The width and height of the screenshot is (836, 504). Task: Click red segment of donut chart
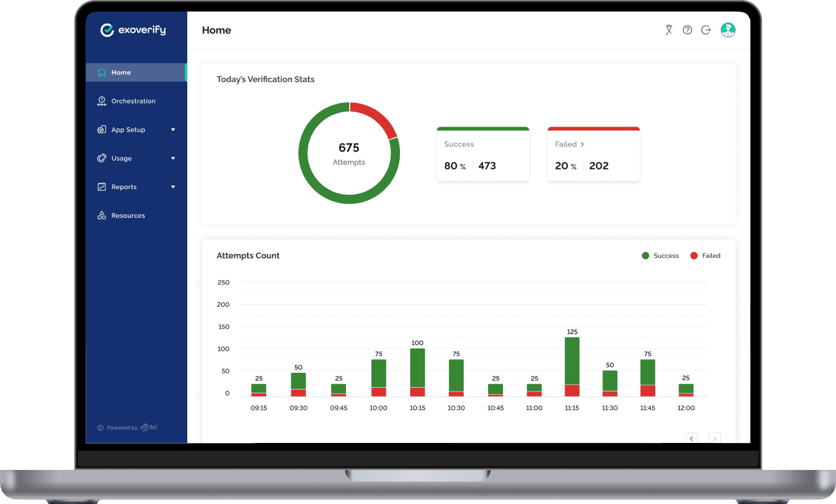[378, 116]
